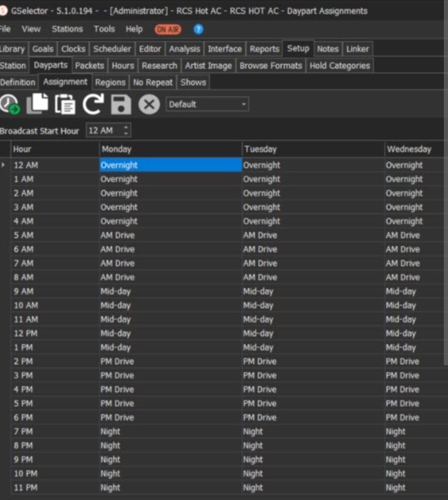The height and width of the screenshot is (500, 448).
Task: Open the Default dropdown in the toolbar
Action: pos(207,104)
